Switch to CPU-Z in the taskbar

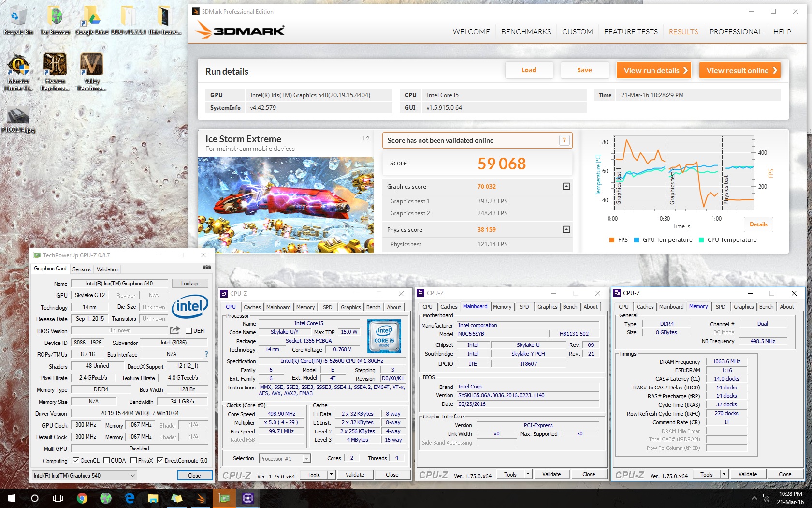[x=248, y=498]
